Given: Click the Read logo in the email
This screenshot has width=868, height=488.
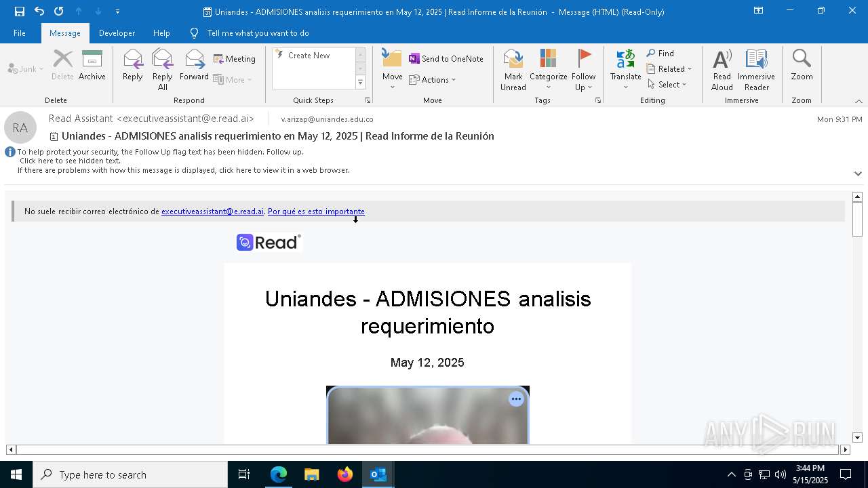Looking at the screenshot, I should [269, 242].
